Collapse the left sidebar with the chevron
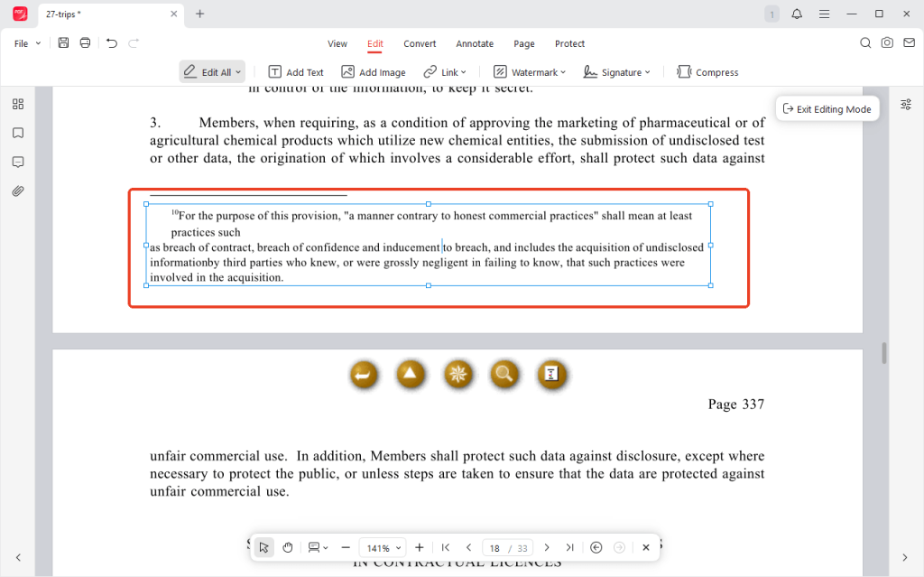Viewport: 924px width, 577px height. pyautogui.click(x=18, y=557)
